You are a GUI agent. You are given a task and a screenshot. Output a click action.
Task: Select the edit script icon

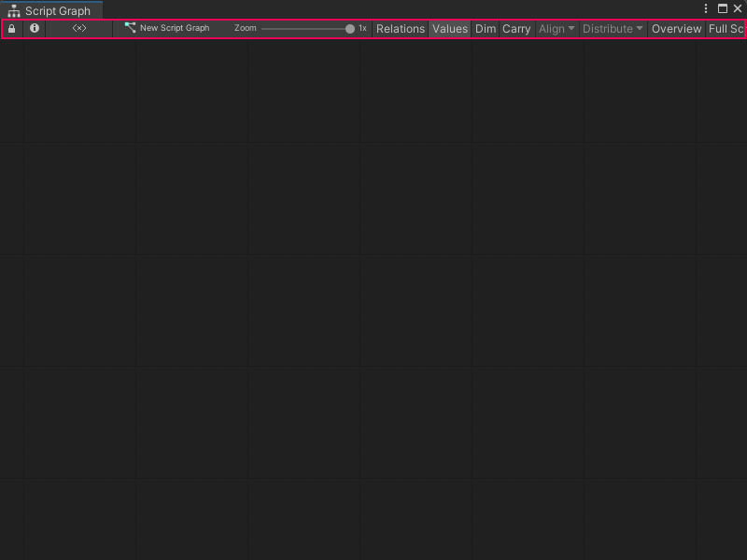pos(78,28)
